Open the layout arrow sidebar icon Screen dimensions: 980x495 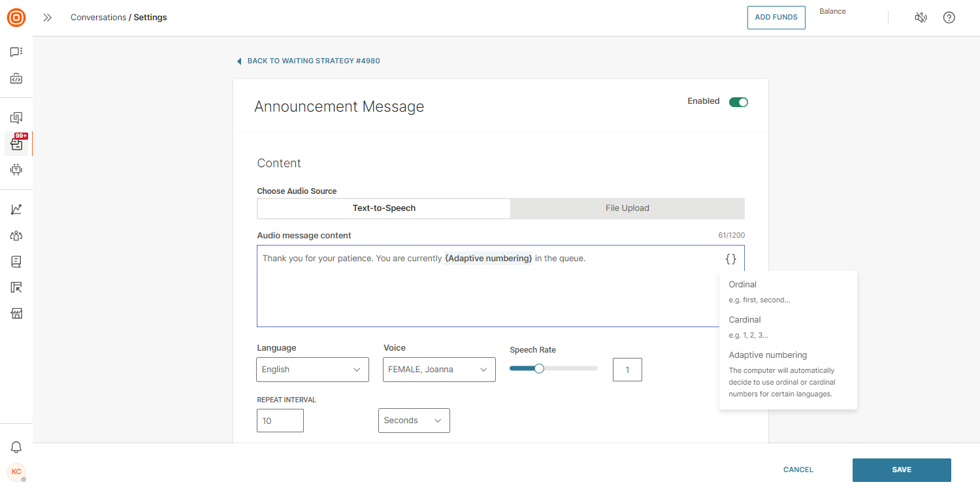pos(16,287)
